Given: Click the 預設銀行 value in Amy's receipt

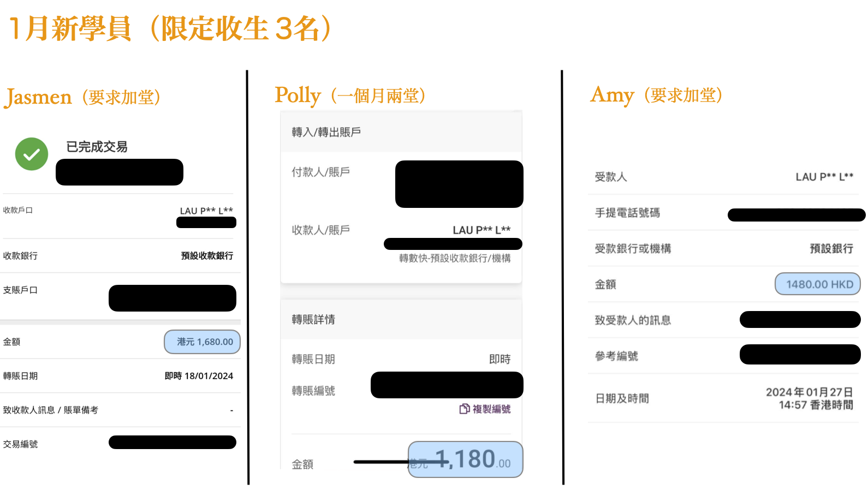Looking at the screenshot, I should (x=831, y=248).
